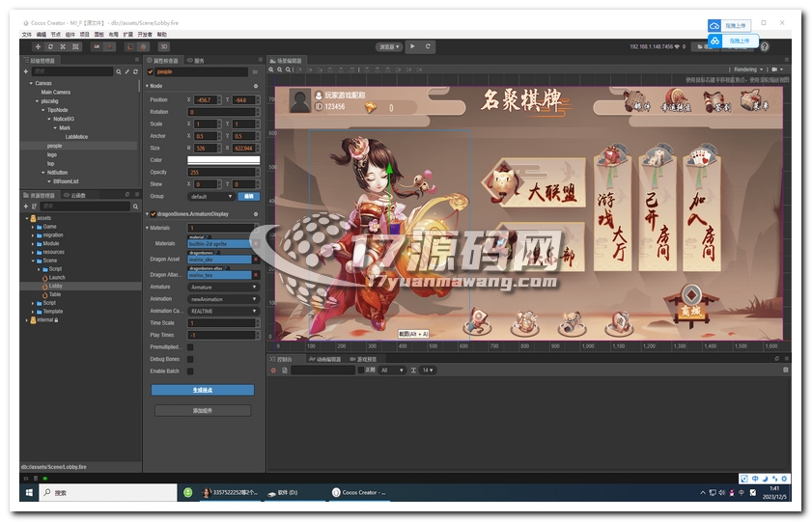Open the console All log filter dropdown

(x=392, y=371)
